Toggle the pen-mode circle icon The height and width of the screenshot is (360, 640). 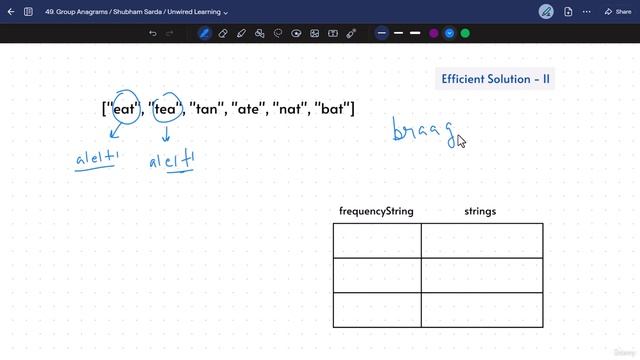[546, 12]
